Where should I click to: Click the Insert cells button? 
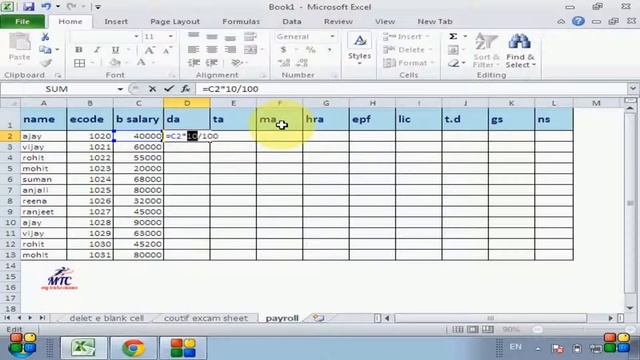[406, 37]
